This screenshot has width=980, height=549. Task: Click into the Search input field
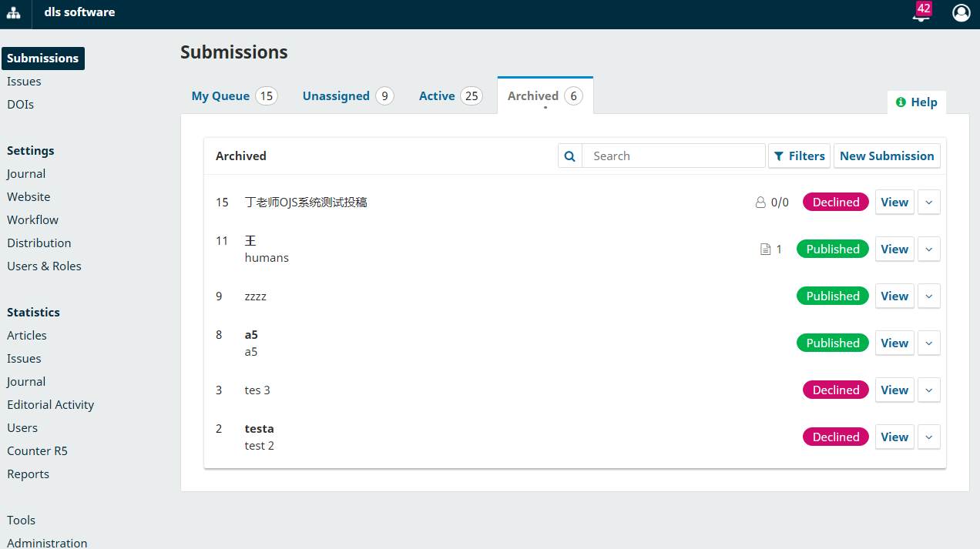(x=673, y=156)
